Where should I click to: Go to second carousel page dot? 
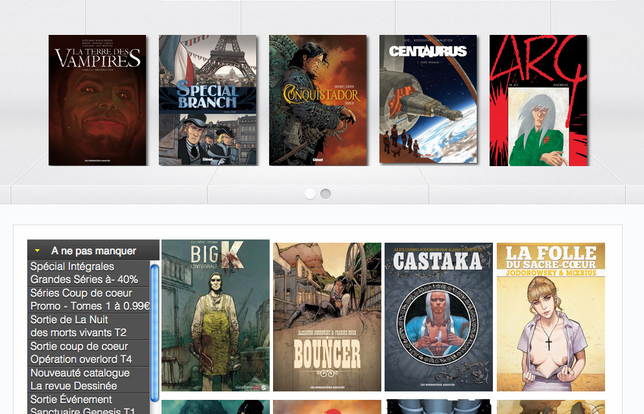(x=325, y=194)
